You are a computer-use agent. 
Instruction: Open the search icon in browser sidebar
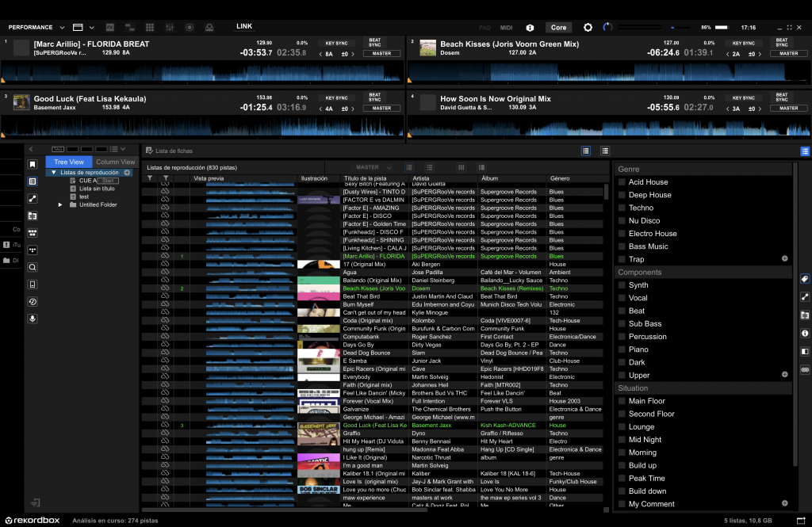point(33,267)
